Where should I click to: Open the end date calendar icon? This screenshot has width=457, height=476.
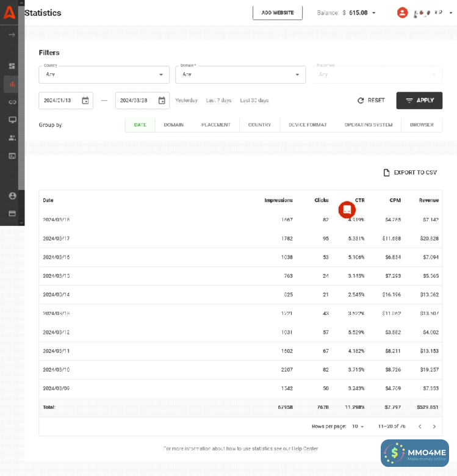[x=162, y=101]
